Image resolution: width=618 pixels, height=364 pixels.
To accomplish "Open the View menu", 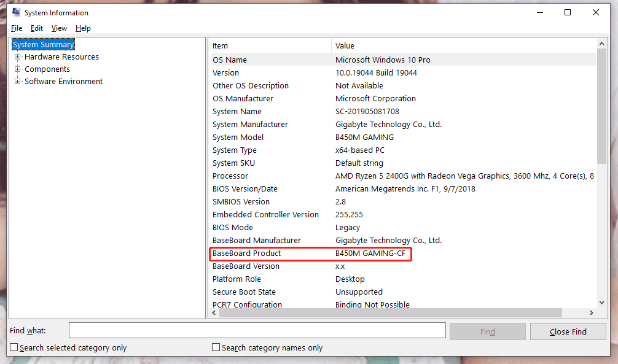I will point(59,28).
